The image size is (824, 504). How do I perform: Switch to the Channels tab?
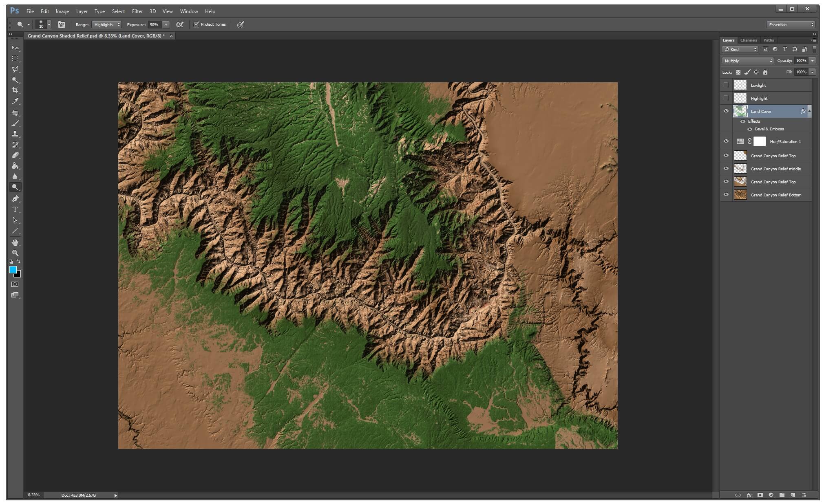coord(748,40)
